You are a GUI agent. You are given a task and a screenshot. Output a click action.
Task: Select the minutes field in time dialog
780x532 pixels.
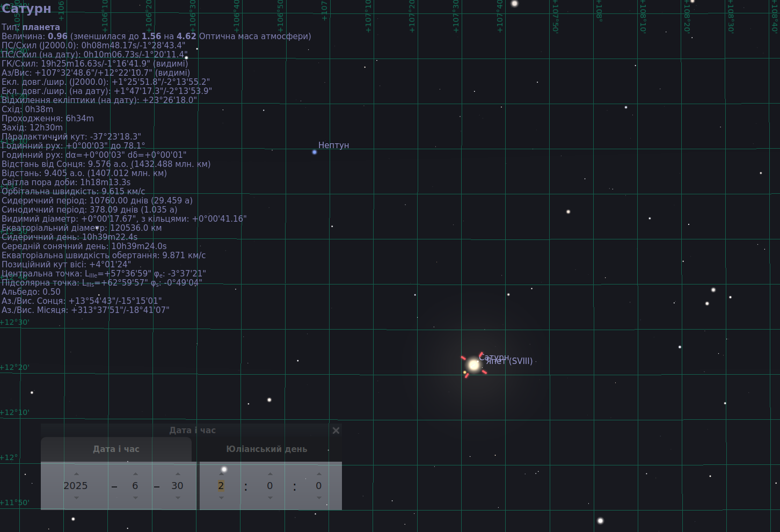tap(270, 486)
